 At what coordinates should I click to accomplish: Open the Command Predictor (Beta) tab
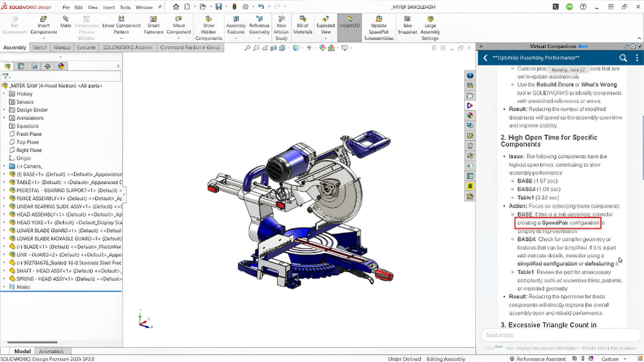190,48
